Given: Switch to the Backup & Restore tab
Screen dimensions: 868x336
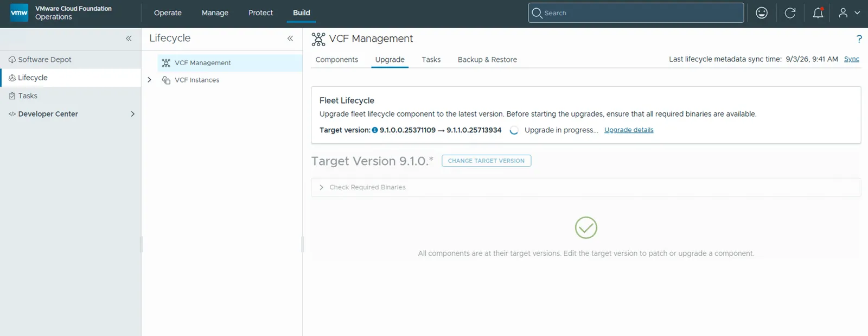Looking at the screenshot, I should point(487,60).
